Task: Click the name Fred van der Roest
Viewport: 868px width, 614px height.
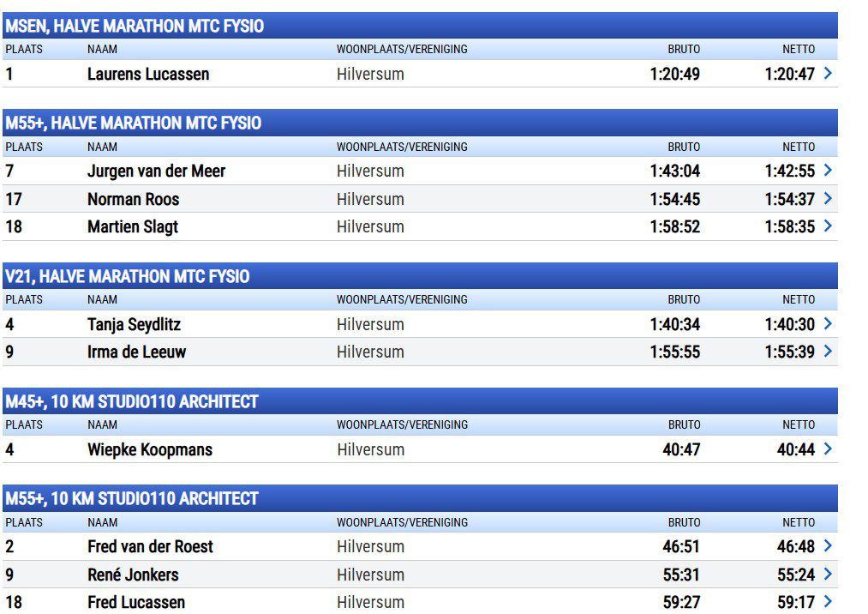Action: 150,546
